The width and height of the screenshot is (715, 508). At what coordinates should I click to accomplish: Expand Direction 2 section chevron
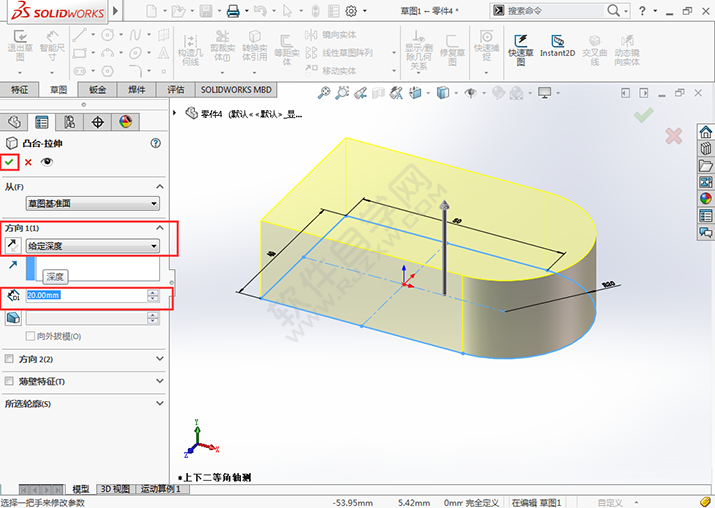pyautogui.click(x=160, y=358)
